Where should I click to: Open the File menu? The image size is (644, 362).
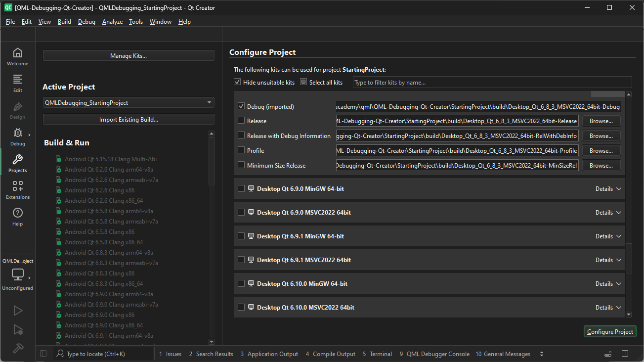10,21
